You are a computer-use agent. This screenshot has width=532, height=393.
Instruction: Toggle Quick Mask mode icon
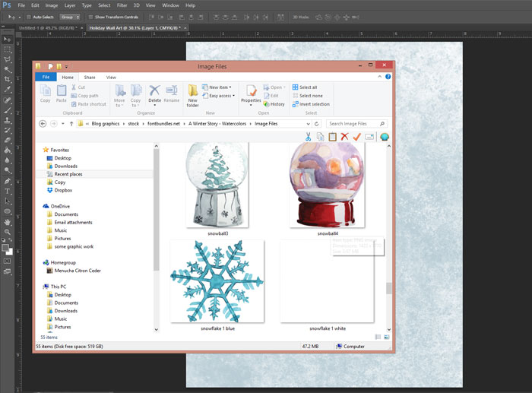7,261
